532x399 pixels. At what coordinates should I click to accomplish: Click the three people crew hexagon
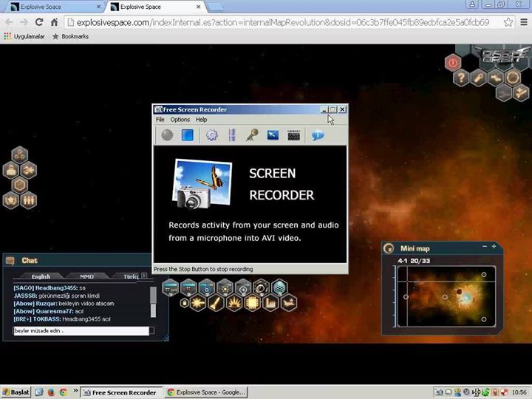point(29,200)
